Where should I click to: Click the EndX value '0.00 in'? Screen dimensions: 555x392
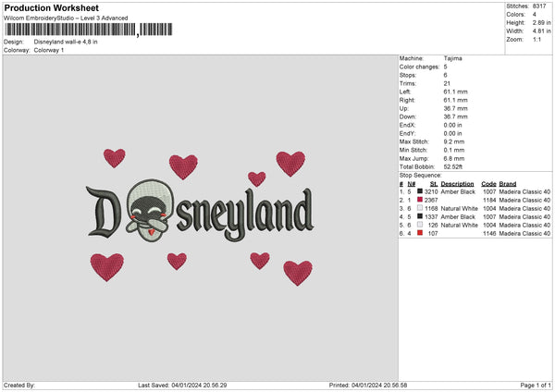tap(452, 125)
